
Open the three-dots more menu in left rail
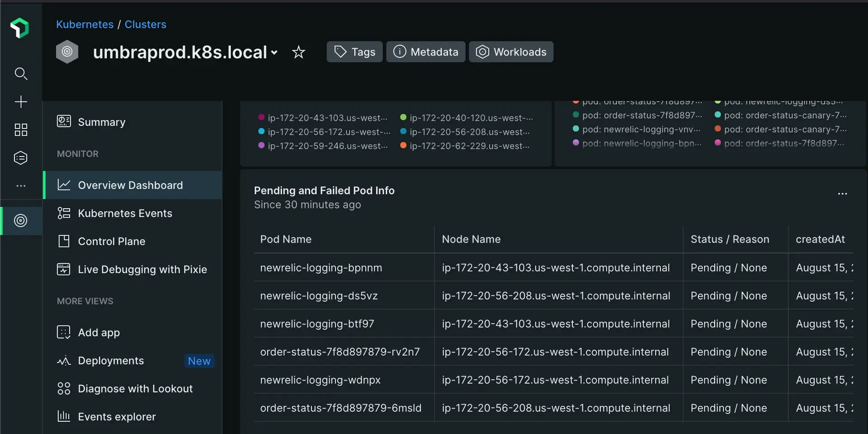[x=21, y=186]
